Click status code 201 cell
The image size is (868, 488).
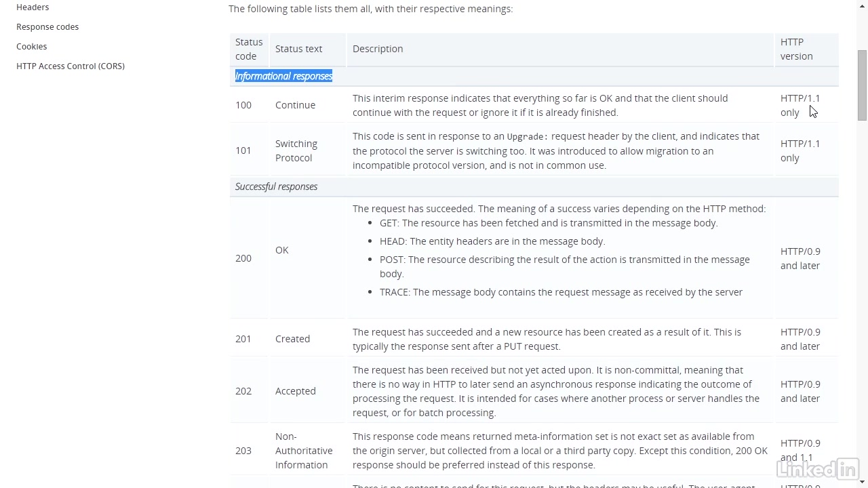[x=243, y=339]
